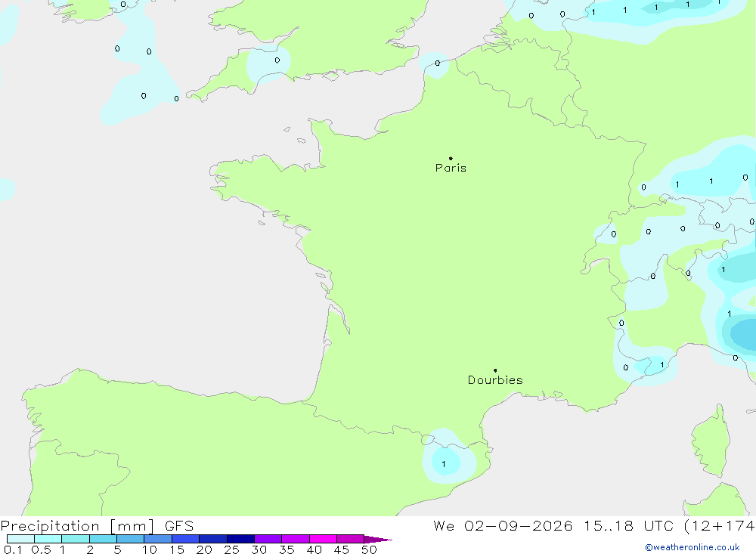Click the 0 value over the Calais coast

click(437, 63)
